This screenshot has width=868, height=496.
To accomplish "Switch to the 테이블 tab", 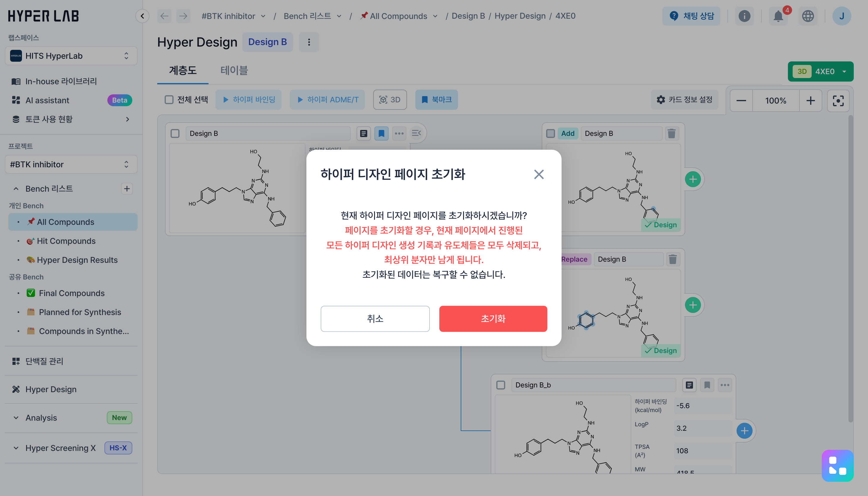I will (234, 70).
